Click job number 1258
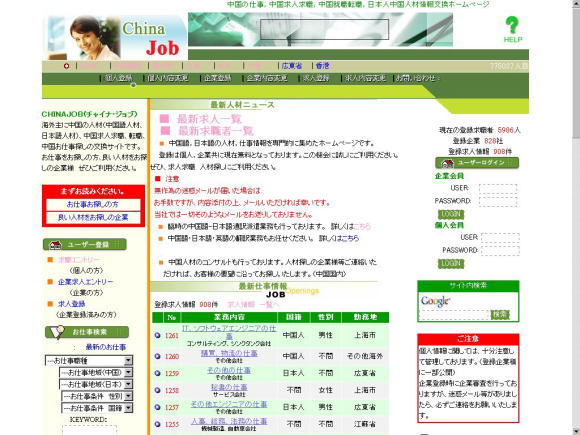The width and height of the screenshot is (580, 435). pos(172,390)
